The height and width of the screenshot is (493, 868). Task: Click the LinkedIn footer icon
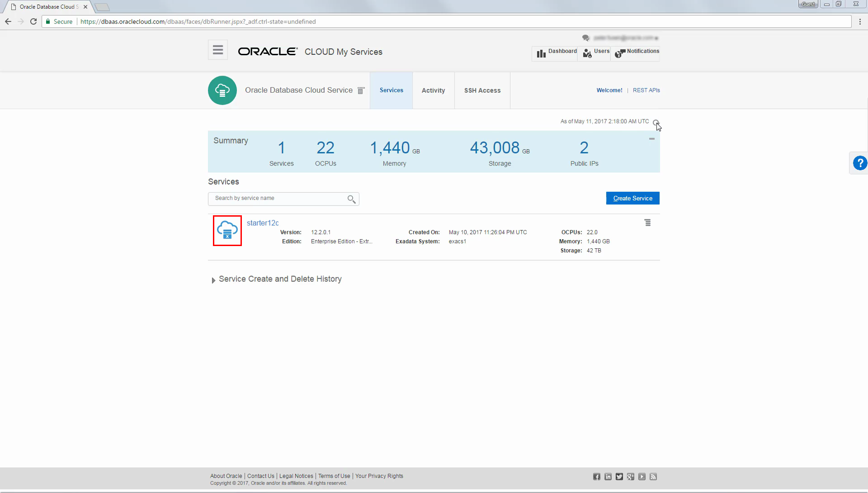[608, 477]
